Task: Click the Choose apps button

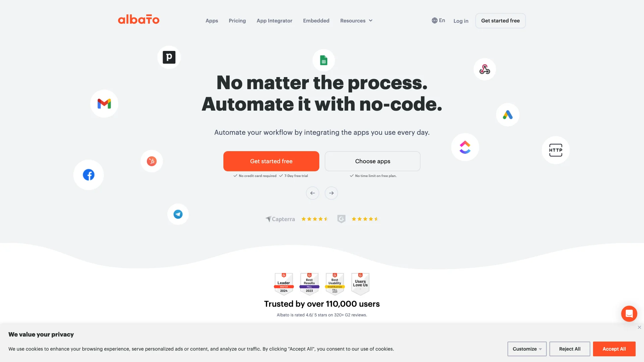Action: coord(372,161)
